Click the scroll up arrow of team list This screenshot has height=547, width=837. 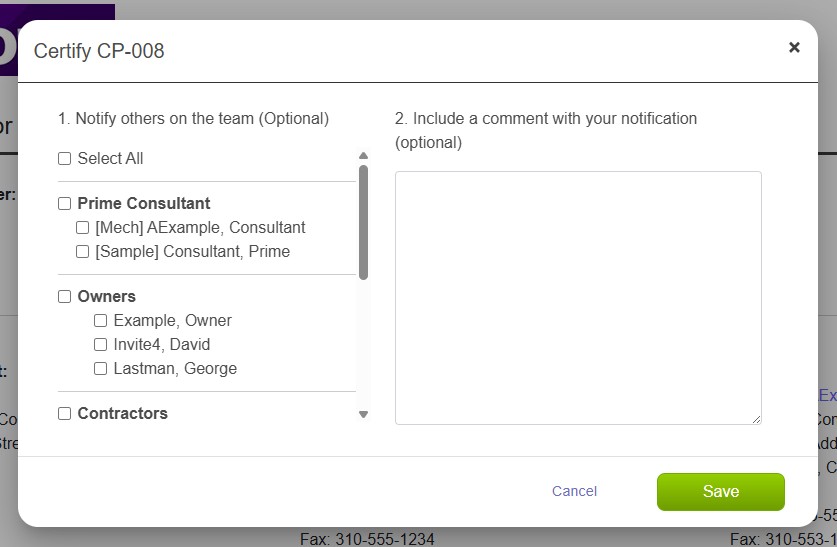[364, 156]
